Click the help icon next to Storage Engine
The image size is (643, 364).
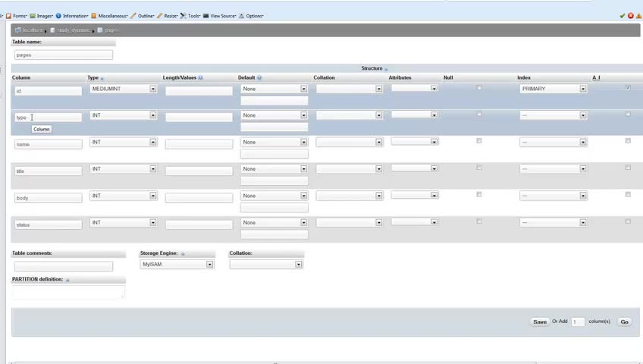click(183, 254)
